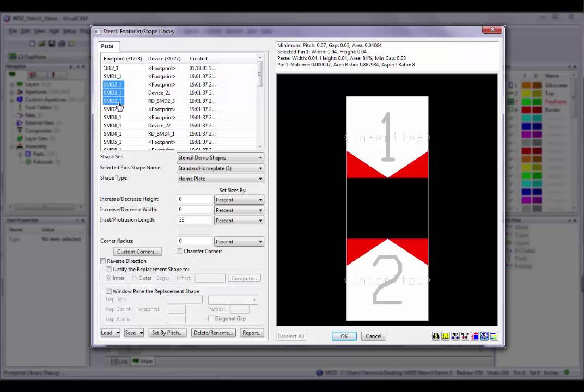
Task: Open Selected Pins Shape Name dropdown
Action: pyautogui.click(x=220, y=168)
